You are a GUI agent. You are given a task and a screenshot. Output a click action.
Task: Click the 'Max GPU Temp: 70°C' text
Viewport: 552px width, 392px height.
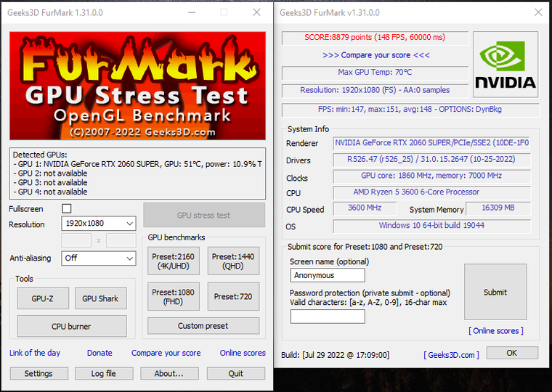click(375, 72)
